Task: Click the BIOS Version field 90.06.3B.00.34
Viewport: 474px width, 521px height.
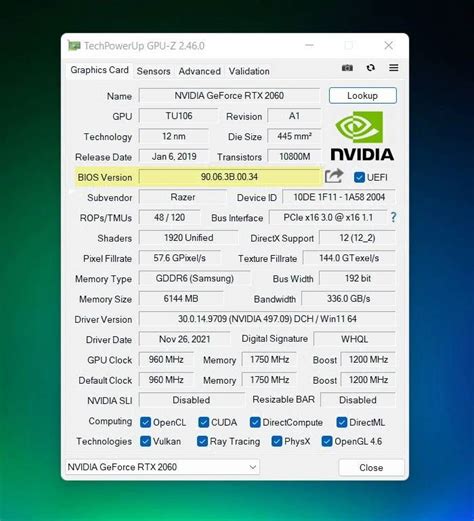Action: (x=229, y=177)
